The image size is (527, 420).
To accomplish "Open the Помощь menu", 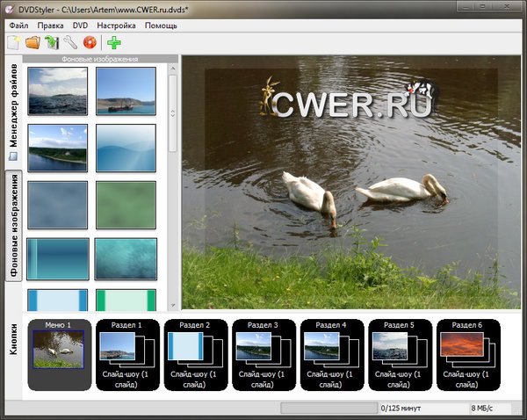I will [161, 26].
